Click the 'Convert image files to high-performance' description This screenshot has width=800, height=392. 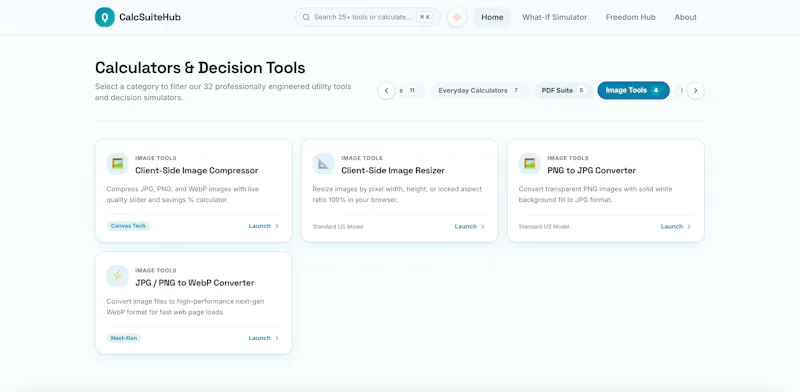point(185,307)
